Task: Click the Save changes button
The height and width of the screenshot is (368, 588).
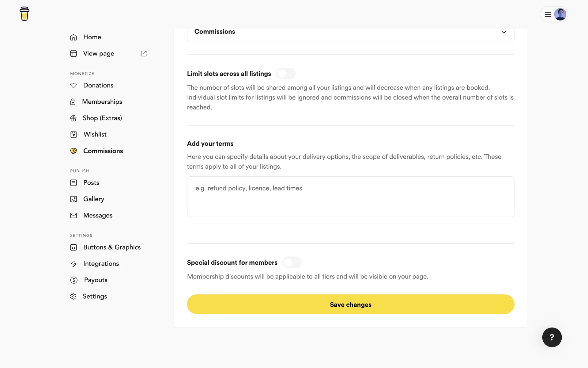Action: (x=350, y=304)
